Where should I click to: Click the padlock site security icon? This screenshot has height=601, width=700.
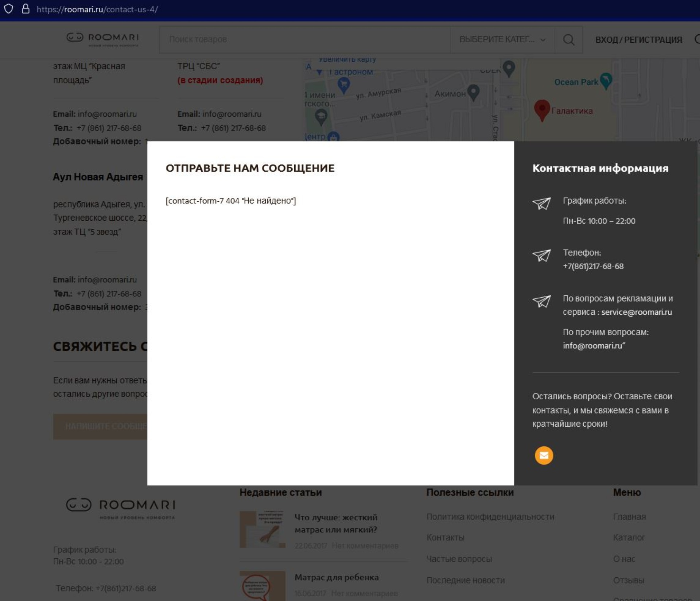tap(26, 9)
